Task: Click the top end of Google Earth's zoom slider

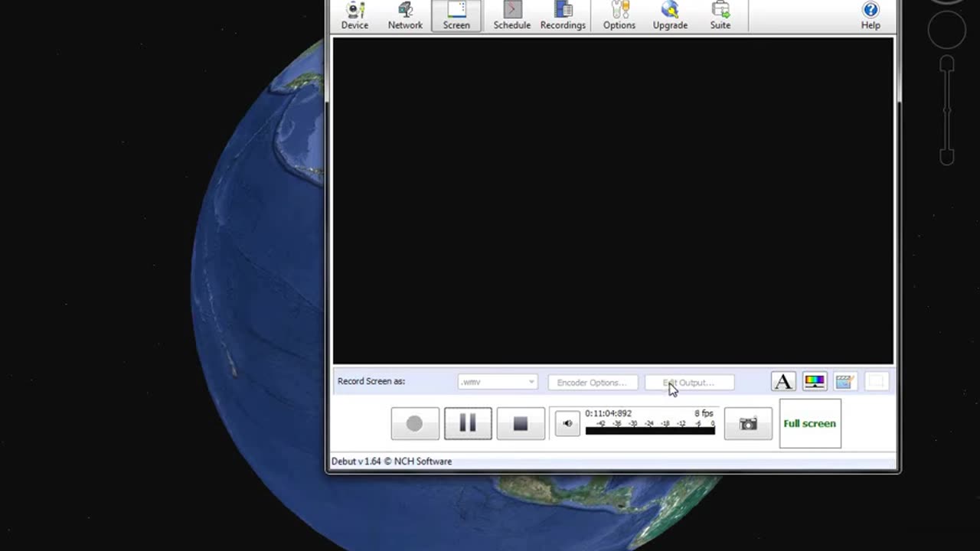Action: [x=947, y=64]
